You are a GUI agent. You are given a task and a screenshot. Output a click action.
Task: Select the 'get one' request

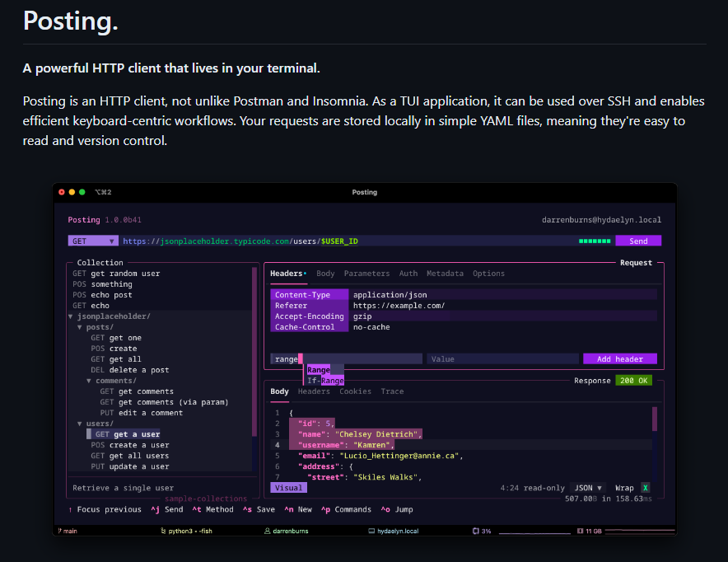point(116,338)
